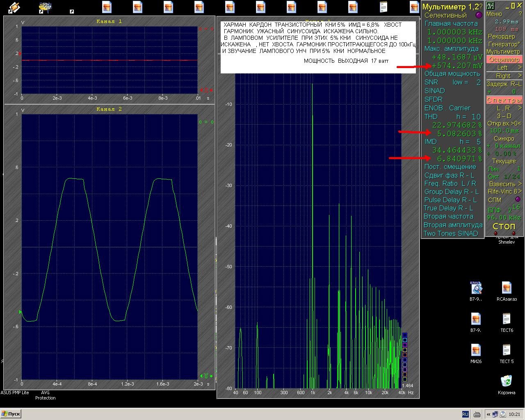
Task: Toggle the Селективный purple indicator
Action: point(478,15)
